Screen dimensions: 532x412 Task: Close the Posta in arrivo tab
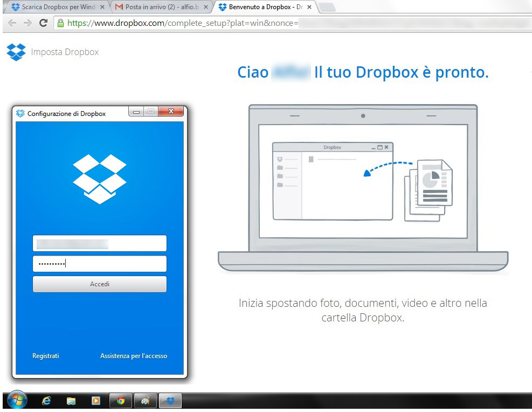(x=205, y=7)
